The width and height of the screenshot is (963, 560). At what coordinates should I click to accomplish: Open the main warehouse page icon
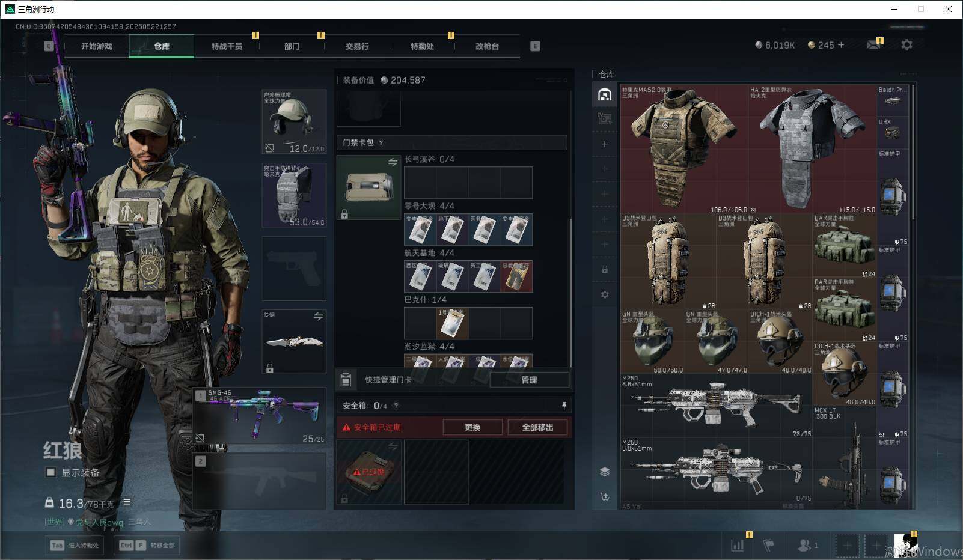(x=605, y=94)
